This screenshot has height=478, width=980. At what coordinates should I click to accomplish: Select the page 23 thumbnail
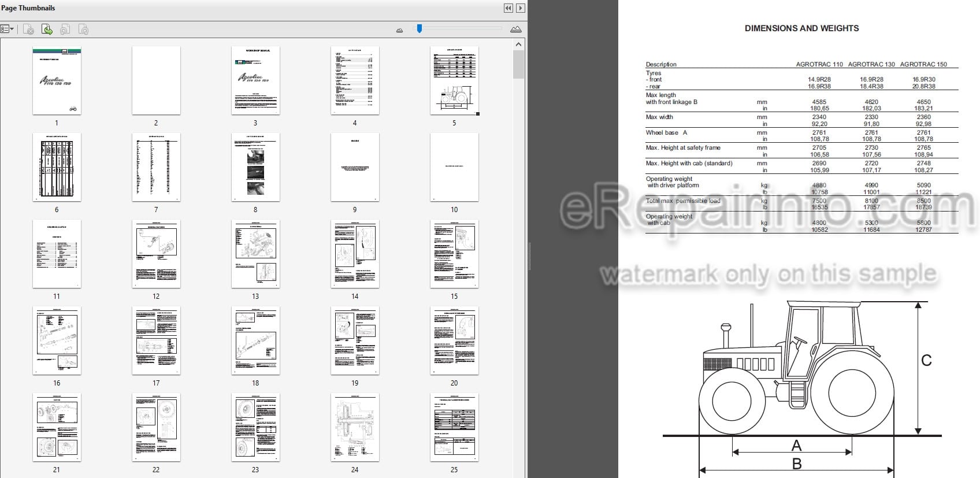click(255, 427)
